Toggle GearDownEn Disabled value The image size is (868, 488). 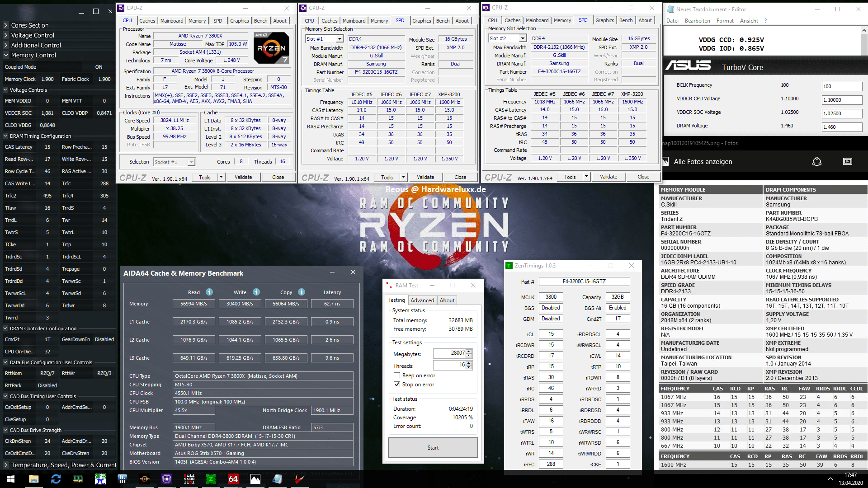(x=104, y=339)
